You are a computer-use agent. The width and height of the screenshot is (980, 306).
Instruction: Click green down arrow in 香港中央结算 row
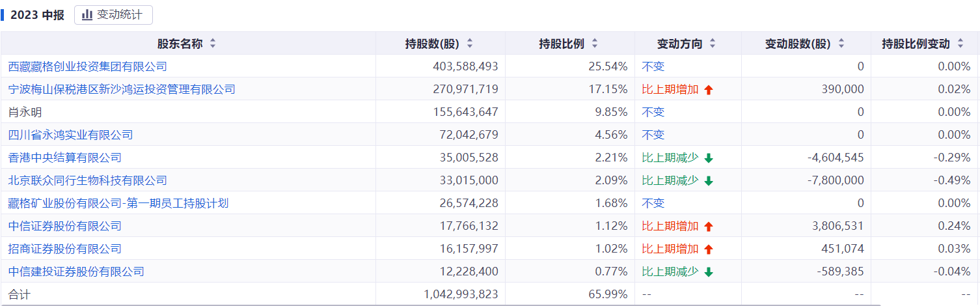709,158
